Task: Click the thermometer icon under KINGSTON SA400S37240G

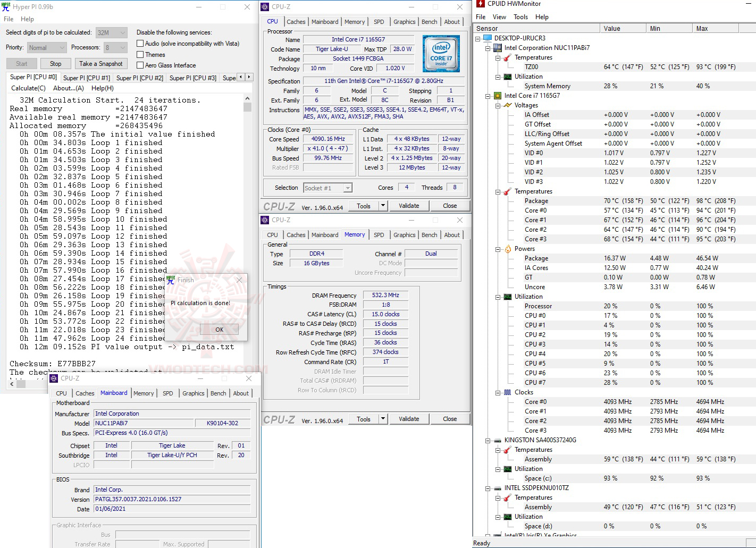Action: (507, 450)
